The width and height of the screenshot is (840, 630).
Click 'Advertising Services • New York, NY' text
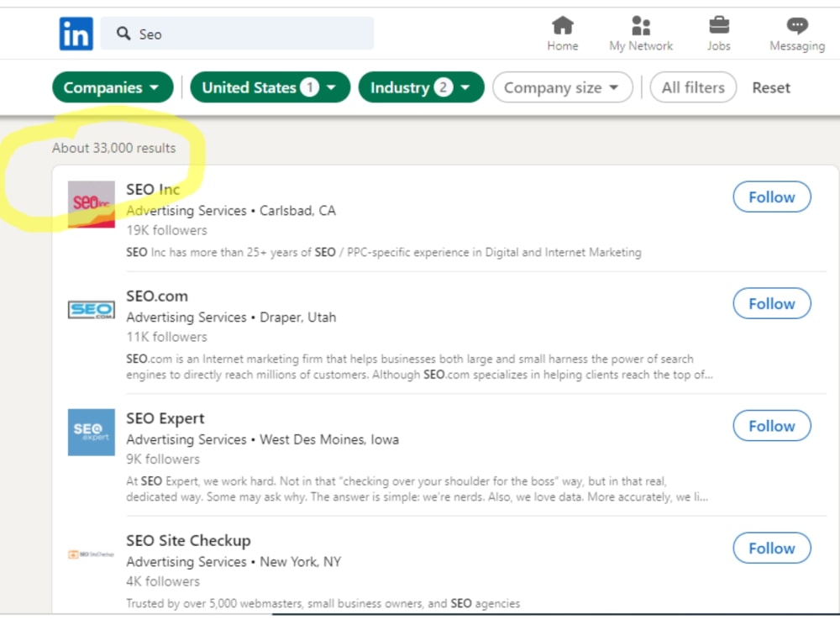point(234,561)
